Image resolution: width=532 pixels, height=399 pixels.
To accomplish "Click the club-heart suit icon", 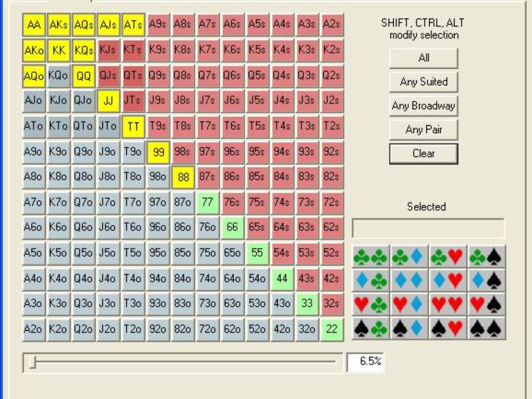I will [448, 257].
